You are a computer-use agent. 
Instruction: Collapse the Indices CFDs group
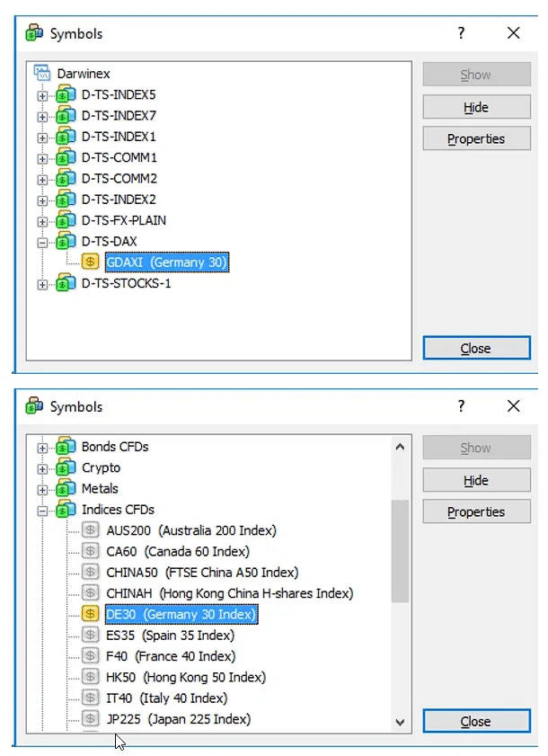[42, 511]
